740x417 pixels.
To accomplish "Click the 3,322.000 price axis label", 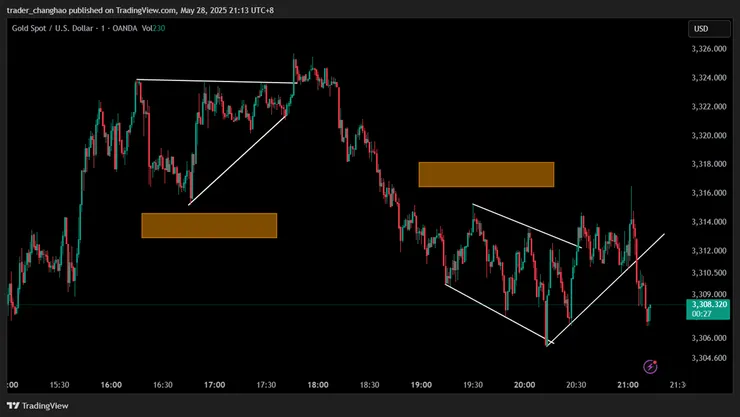I will pos(709,107).
